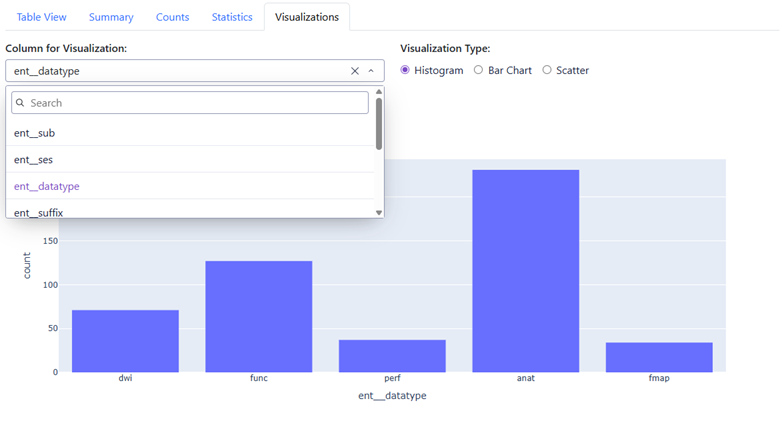This screenshot has width=782, height=423.
Task: Select the Statistics tab
Action: pos(232,17)
